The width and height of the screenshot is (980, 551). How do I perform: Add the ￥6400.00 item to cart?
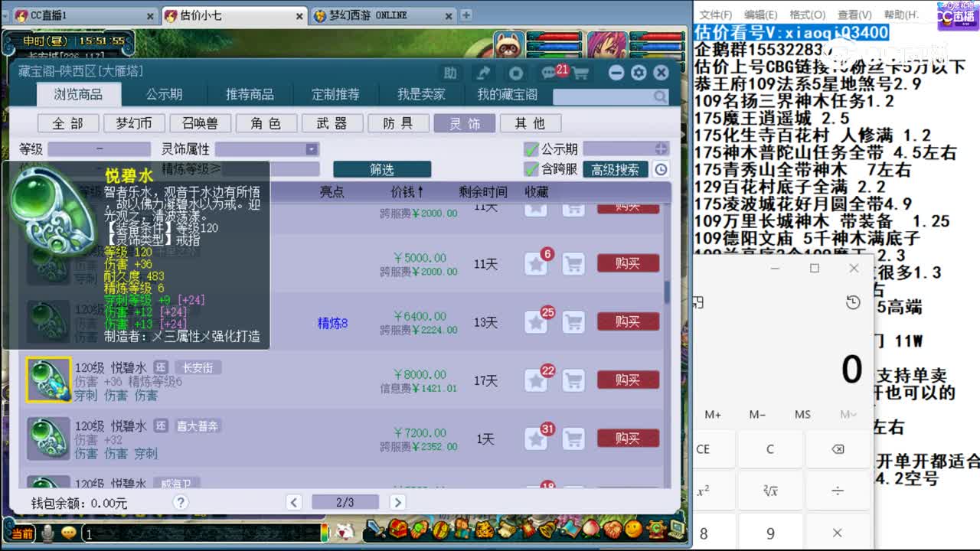point(573,322)
